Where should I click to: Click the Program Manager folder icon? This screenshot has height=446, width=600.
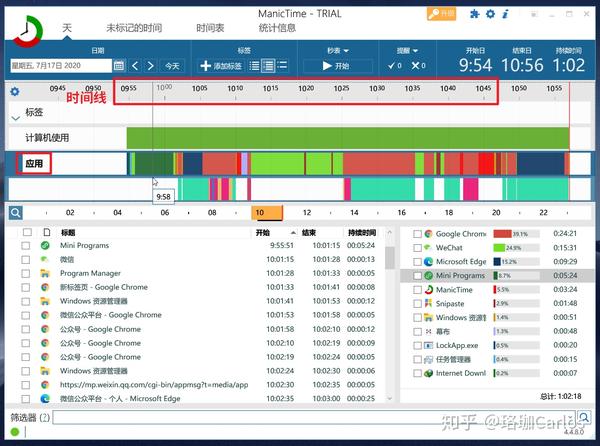click(x=45, y=273)
